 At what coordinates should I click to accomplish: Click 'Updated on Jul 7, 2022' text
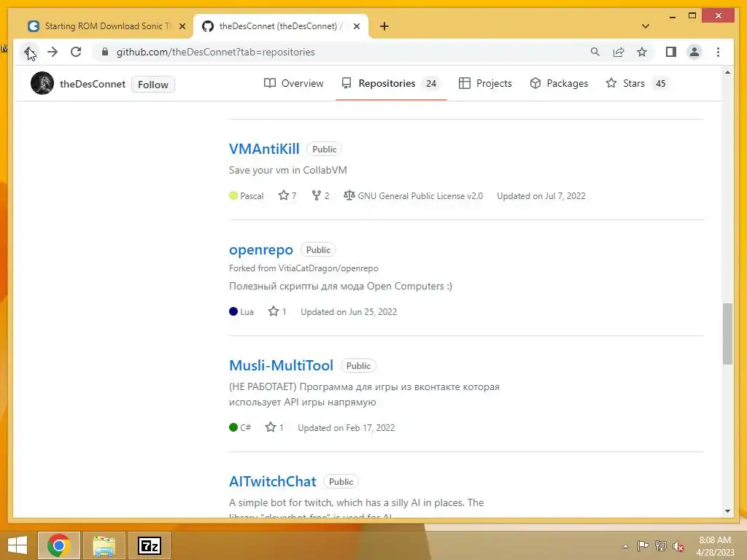(x=541, y=195)
